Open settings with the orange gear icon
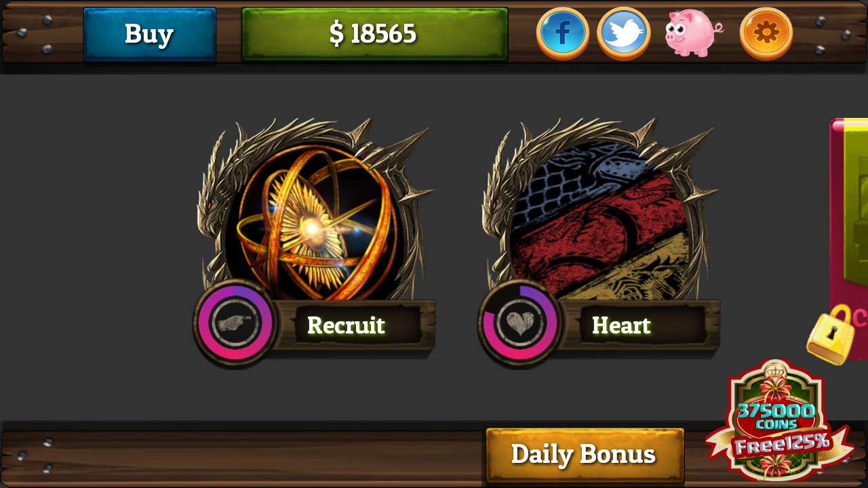This screenshot has width=868, height=488. [x=766, y=33]
